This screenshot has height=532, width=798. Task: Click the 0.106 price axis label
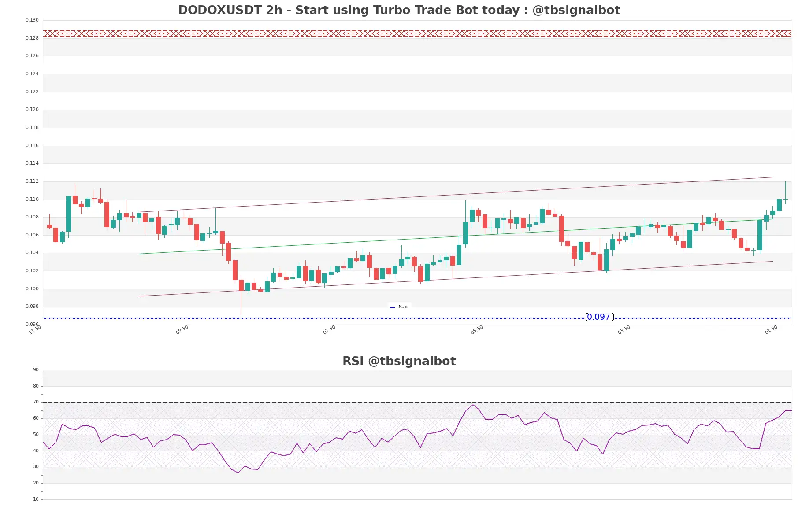32,235
